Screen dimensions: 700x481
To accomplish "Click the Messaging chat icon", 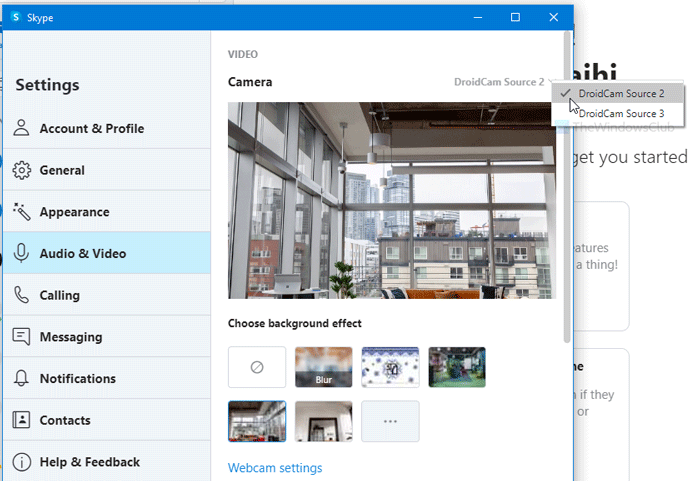I will tap(21, 336).
